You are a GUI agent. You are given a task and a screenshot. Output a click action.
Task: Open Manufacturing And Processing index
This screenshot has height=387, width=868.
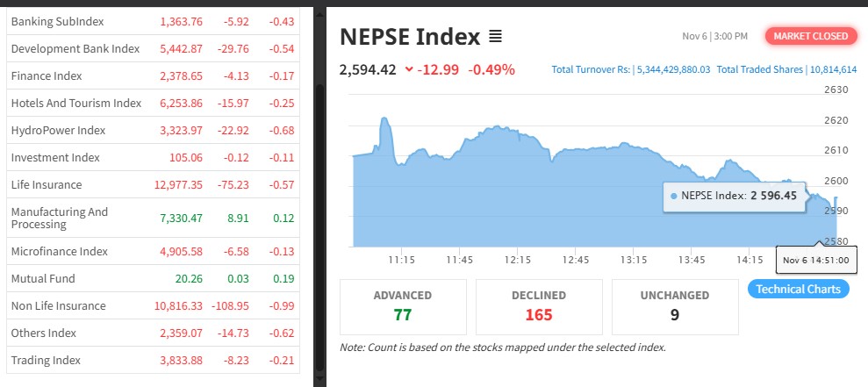point(60,218)
